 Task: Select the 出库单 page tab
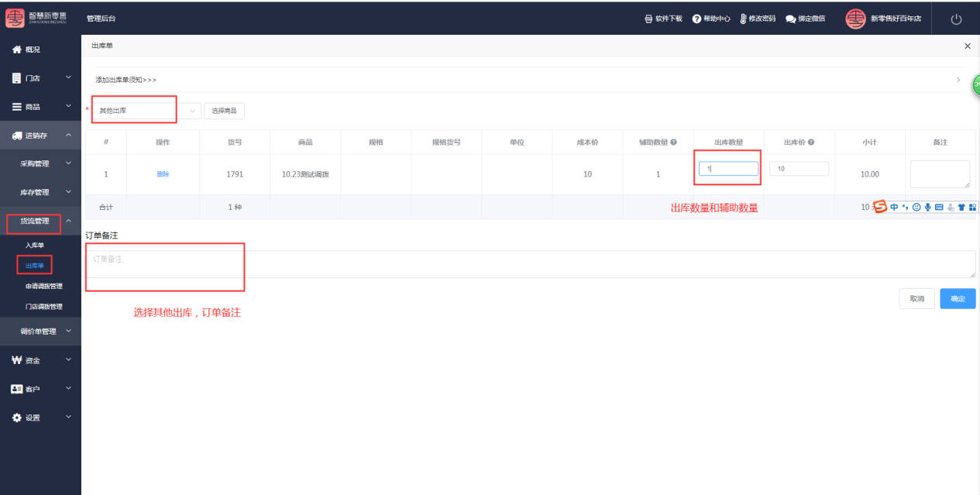tap(102, 46)
